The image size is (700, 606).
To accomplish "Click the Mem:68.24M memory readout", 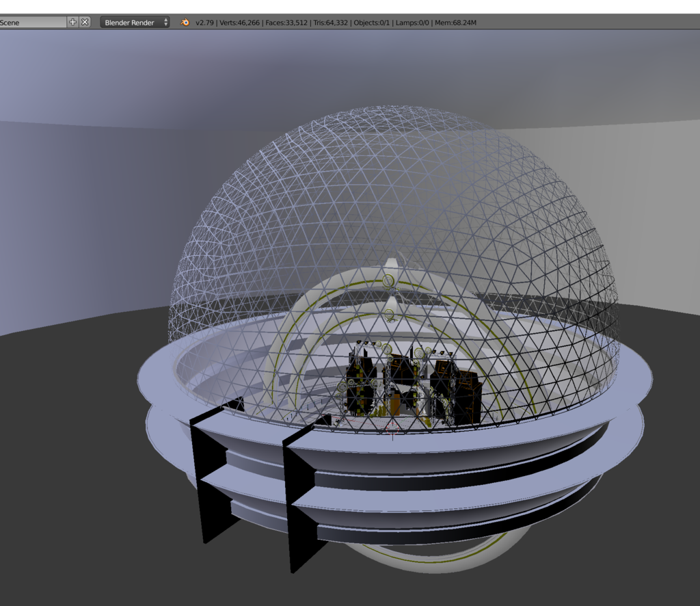I will pyautogui.click(x=455, y=23).
